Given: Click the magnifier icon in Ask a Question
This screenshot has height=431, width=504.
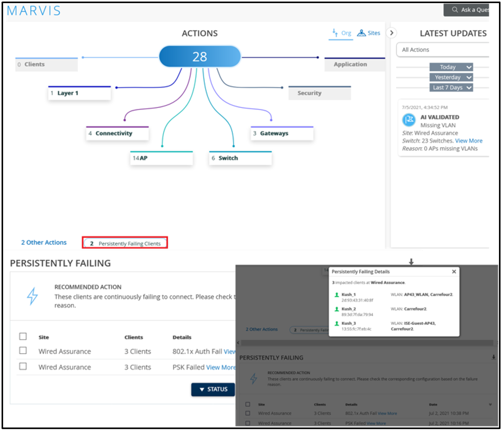Looking at the screenshot, I should 455,10.
